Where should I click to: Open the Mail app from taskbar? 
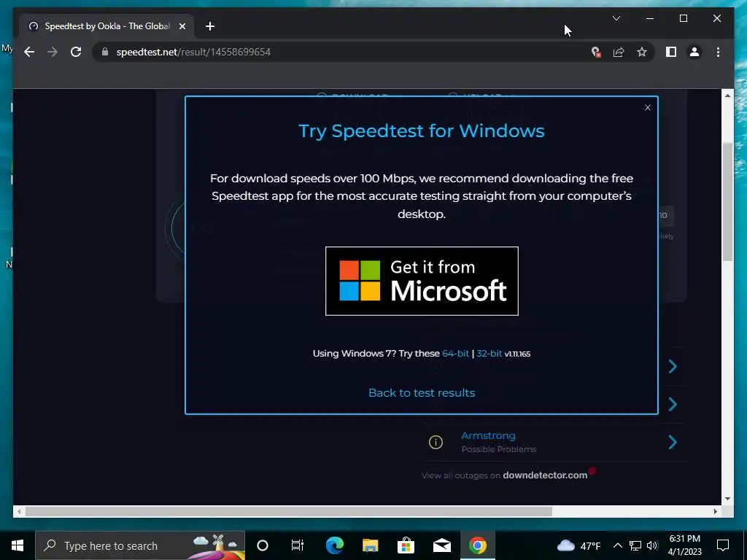click(x=441, y=545)
